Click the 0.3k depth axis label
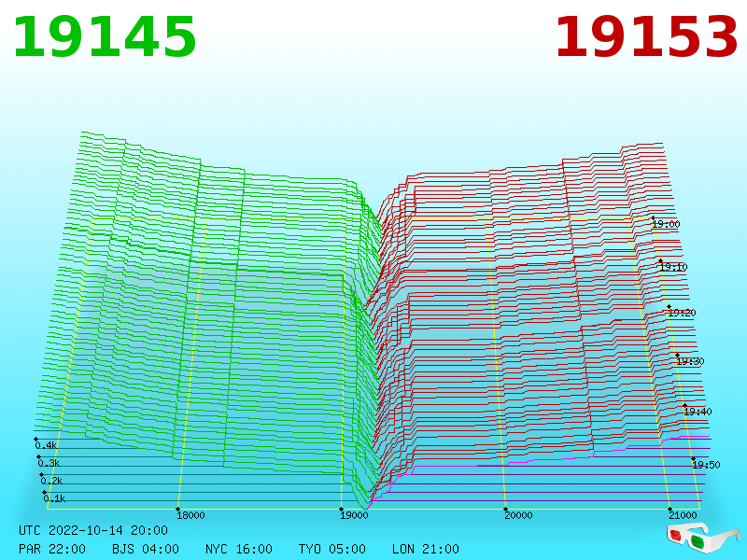Viewport: 747px width, 560px height. tap(49, 463)
